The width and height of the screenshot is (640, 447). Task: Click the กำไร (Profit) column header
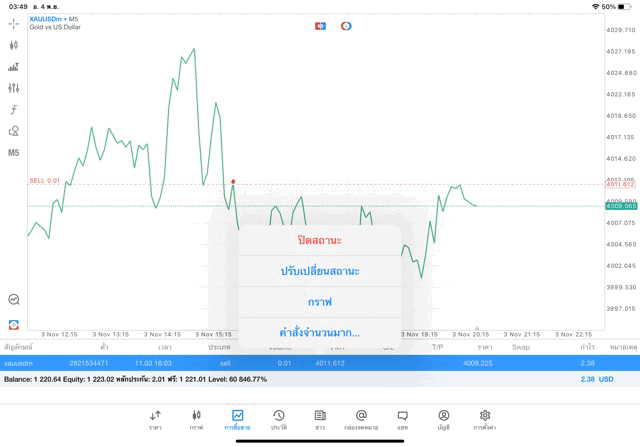(587, 347)
